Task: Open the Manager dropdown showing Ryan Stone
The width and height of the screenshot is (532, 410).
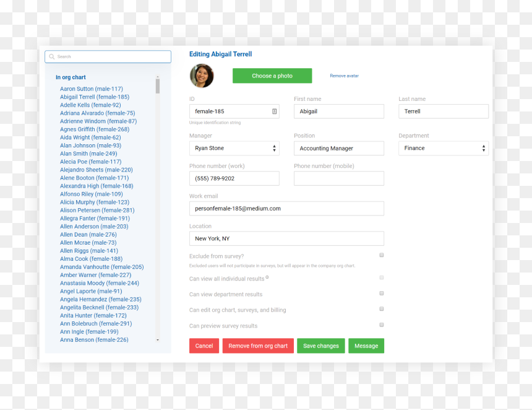Action: pos(234,148)
